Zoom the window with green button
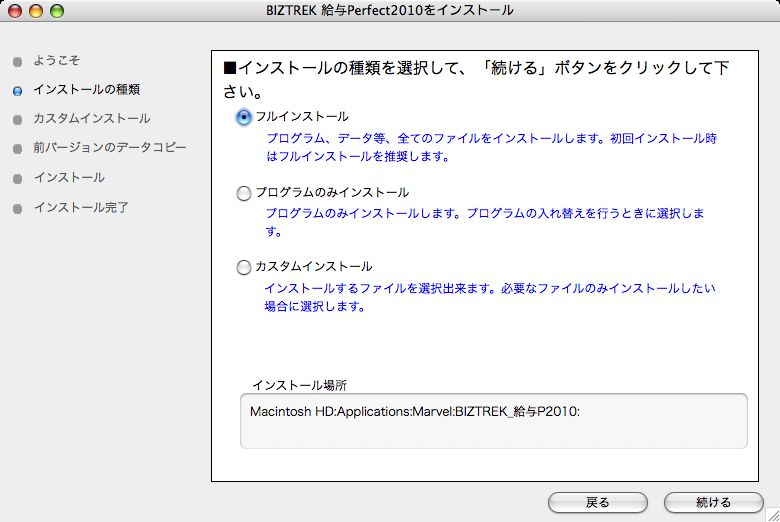780x522 pixels. coord(57,10)
